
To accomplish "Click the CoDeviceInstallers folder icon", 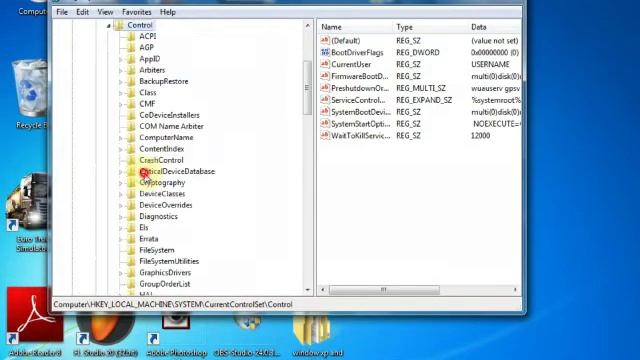I will point(131,115).
